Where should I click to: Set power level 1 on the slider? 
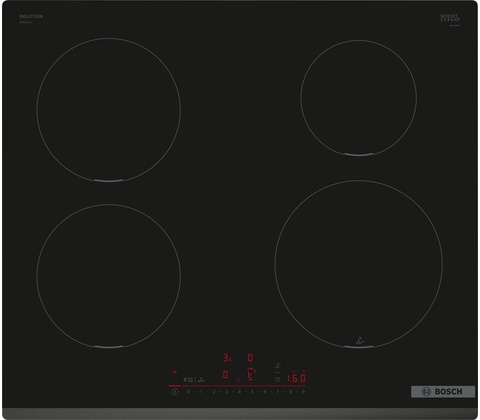pyautogui.click(x=201, y=392)
